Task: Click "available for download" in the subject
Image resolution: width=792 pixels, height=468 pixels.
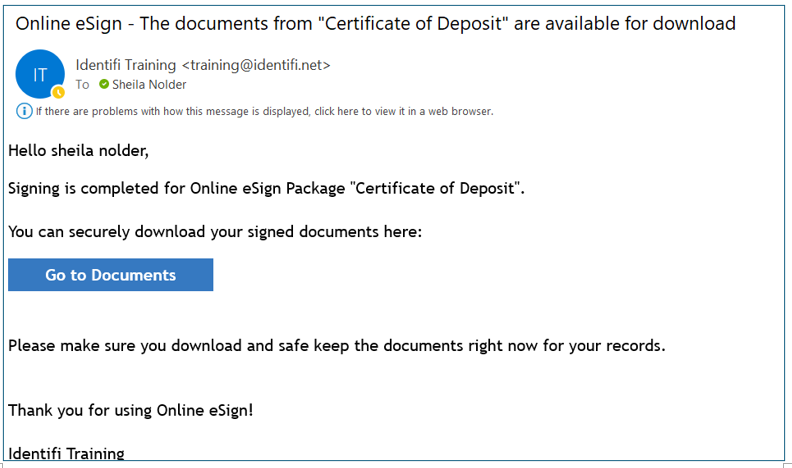Action: pyautogui.click(x=624, y=24)
